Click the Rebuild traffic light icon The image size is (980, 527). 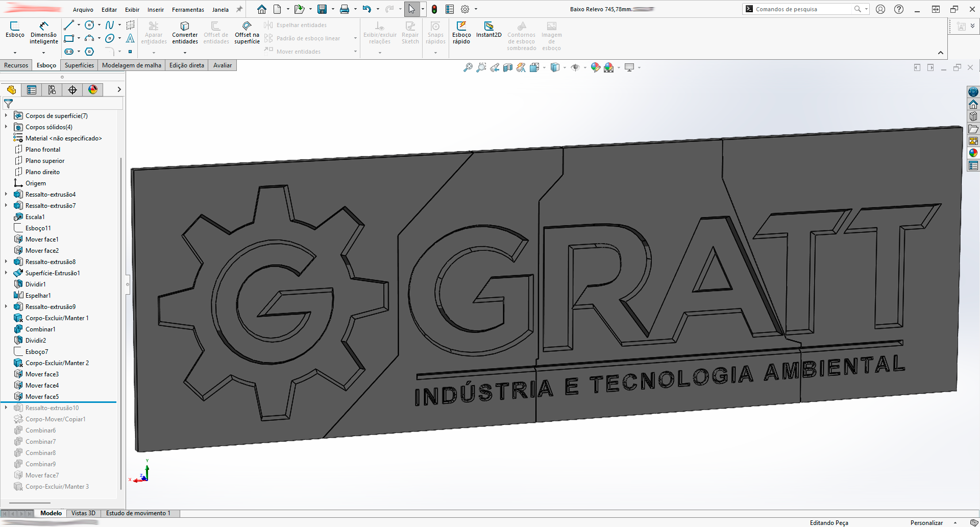click(434, 9)
